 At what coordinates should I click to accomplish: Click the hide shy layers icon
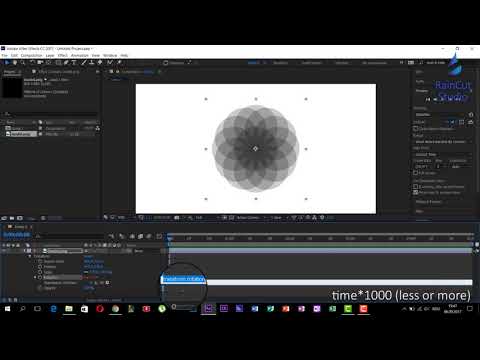132,236
